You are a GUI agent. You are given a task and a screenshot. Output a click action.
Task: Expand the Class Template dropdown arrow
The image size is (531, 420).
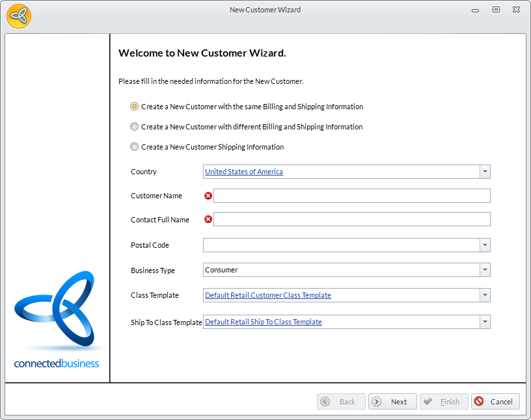tap(485, 295)
